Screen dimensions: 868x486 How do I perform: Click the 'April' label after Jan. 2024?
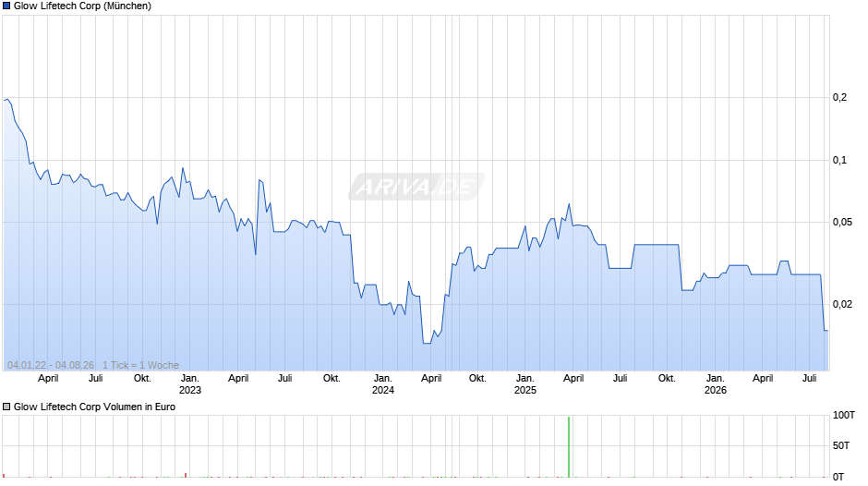coord(431,379)
